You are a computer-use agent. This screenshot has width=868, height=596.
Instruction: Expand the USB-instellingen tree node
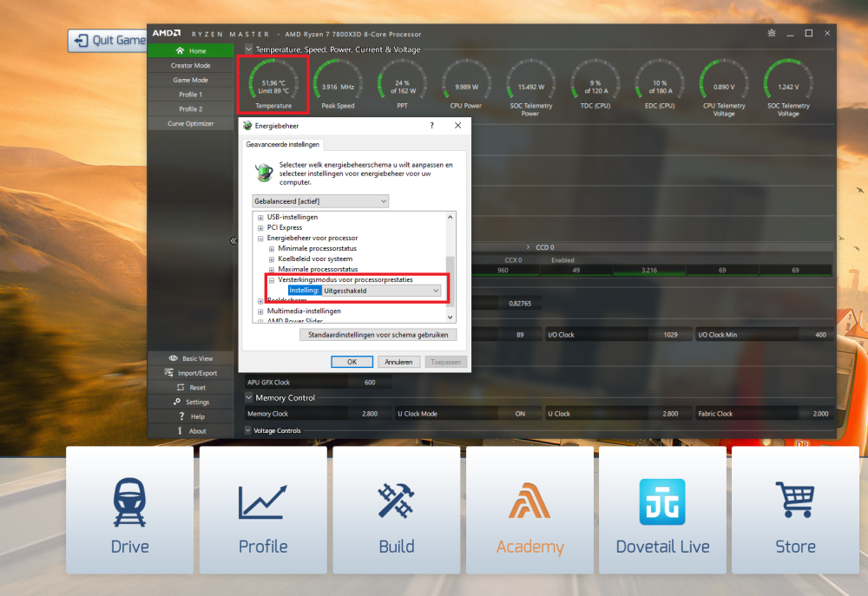(260, 217)
